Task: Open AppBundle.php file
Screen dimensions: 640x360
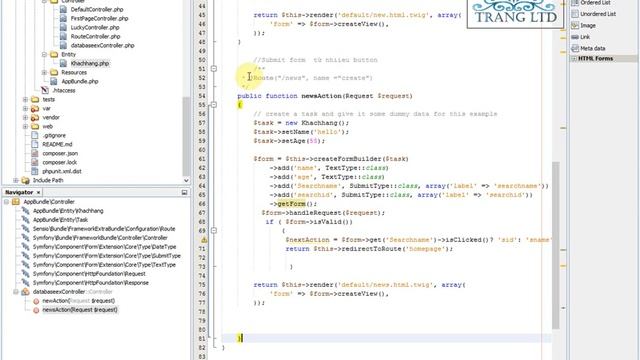Action: pos(80,81)
